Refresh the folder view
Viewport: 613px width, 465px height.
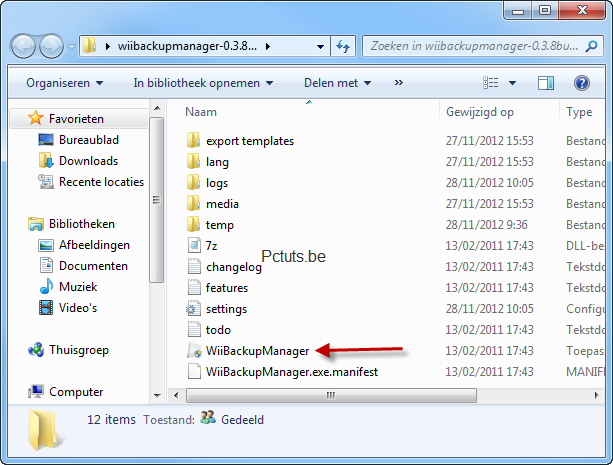click(x=343, y=47)
